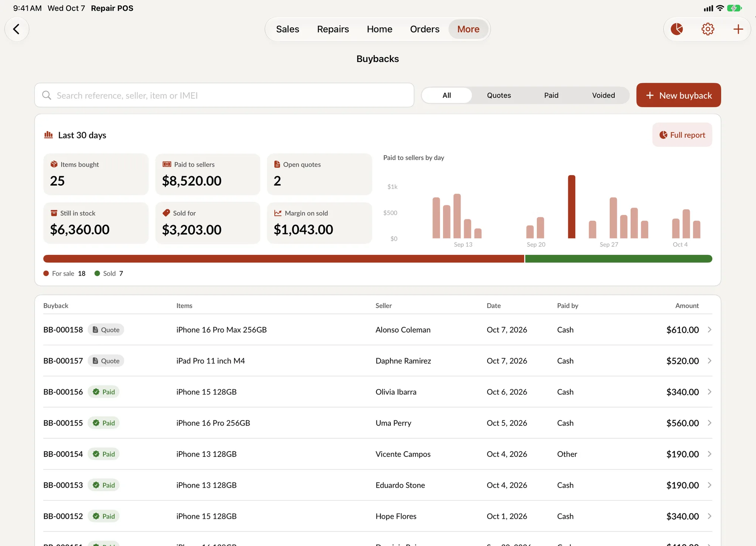Tap the plus icon in top bar
The width and height of the screenshot is (756, 546).
pyautogui.click(x=738, y=29)
